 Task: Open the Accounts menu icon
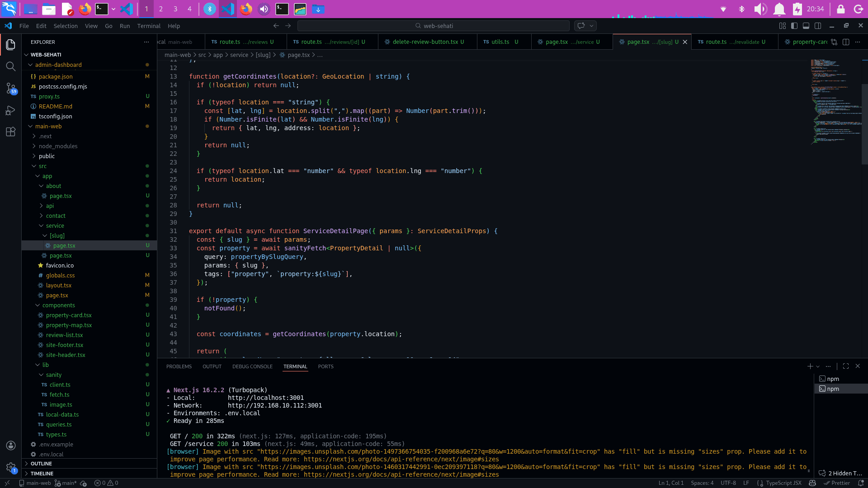tap(11, 446)
